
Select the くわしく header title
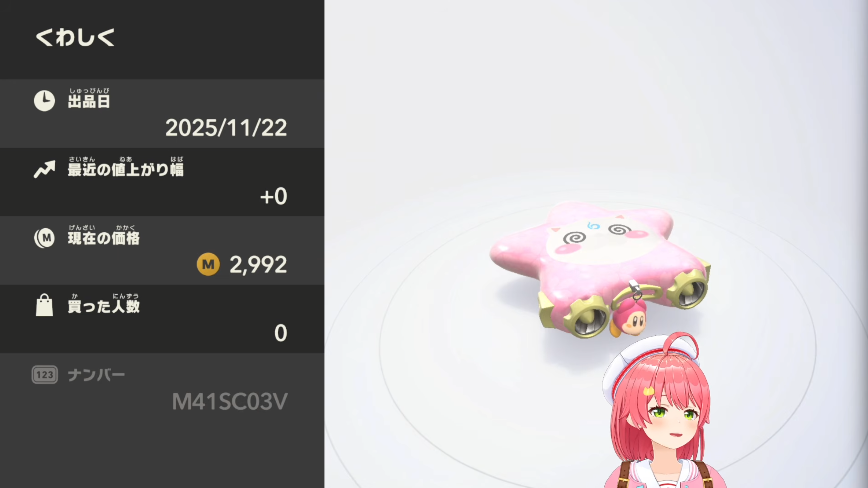click(75, 37)
